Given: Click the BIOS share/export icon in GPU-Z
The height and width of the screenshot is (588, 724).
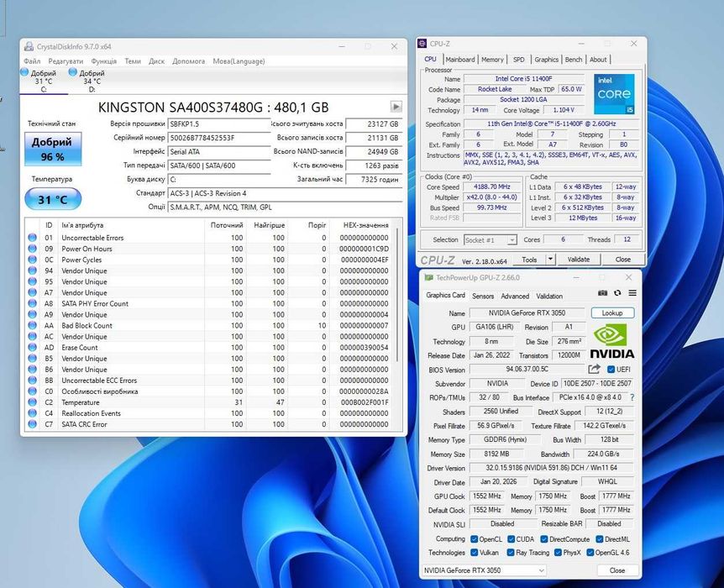Looking at the screenshot, I should click(594, 369).
